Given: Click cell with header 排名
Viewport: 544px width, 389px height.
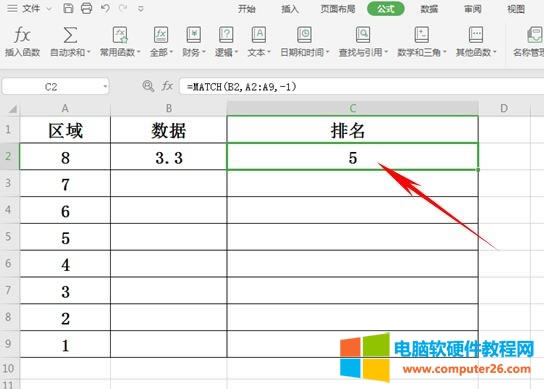Looking at the screenshot, I should [x=352, y=129].
